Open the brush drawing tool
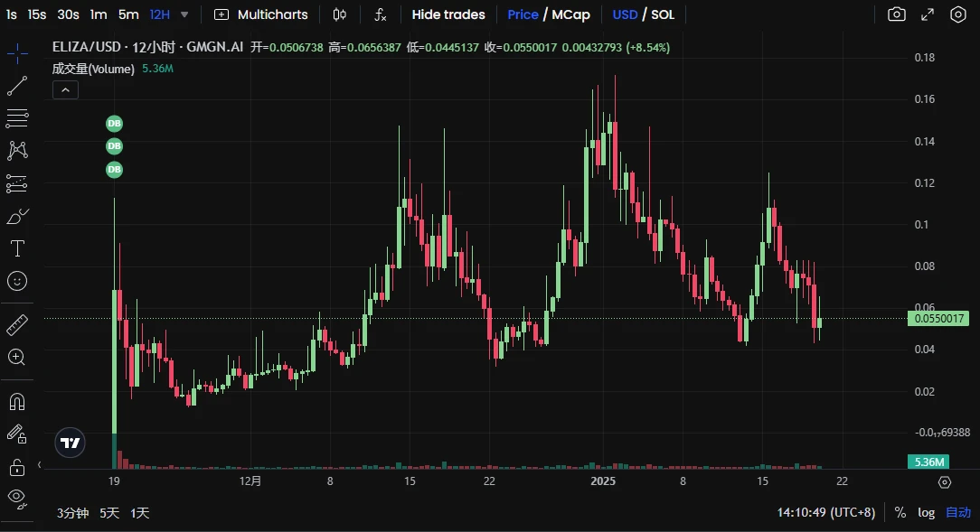Image resolution: width=980 pixels, height=532 pixels. [17, 216]
